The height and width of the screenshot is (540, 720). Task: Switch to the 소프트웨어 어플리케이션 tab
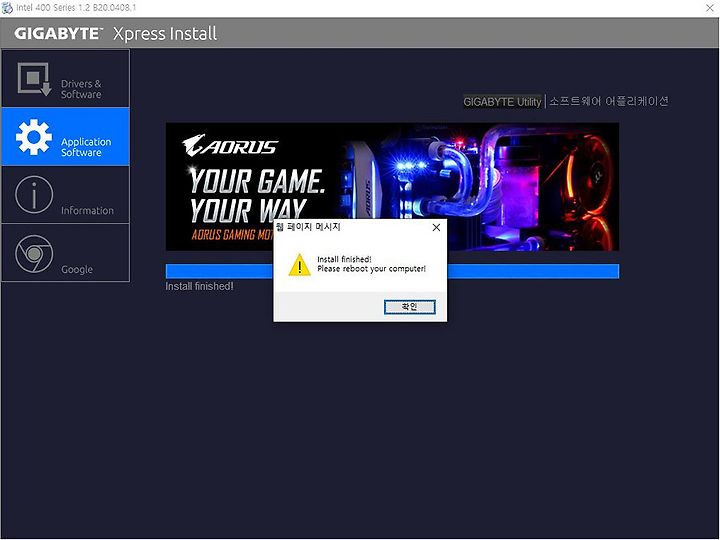pos(609,101)
